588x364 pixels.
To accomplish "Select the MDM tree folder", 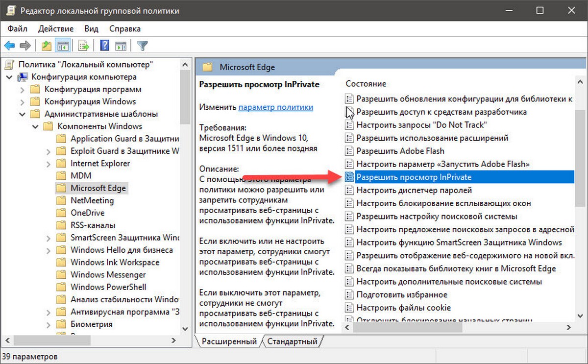I will (x=81, y=175).
